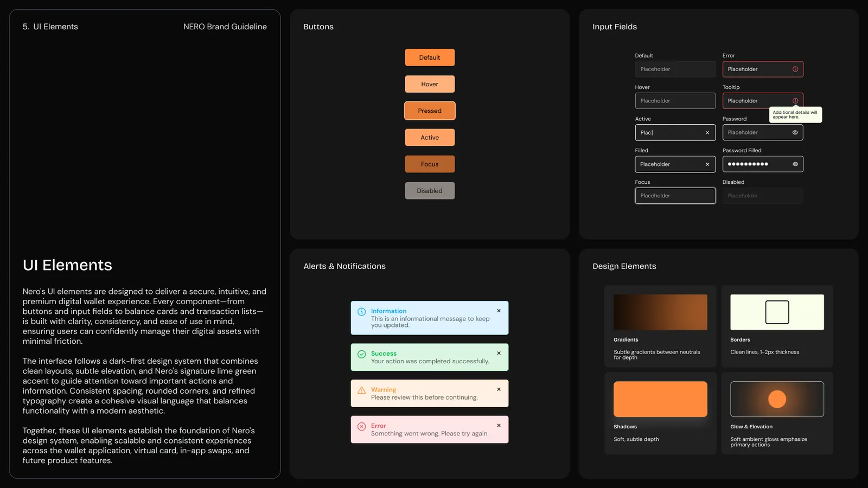Click the Default orange button
The image size is (868, 488).
tap(430, 57)
